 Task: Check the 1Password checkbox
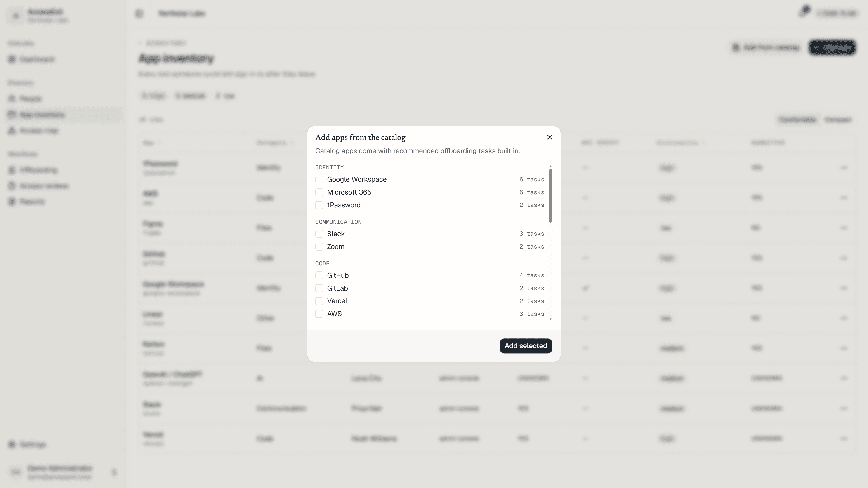point(319,205)
